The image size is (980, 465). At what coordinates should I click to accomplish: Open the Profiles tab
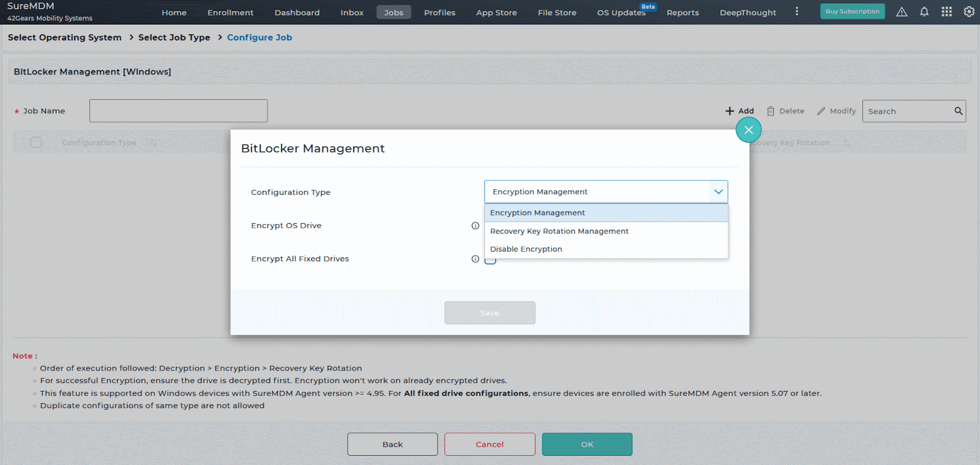(440, 12)
